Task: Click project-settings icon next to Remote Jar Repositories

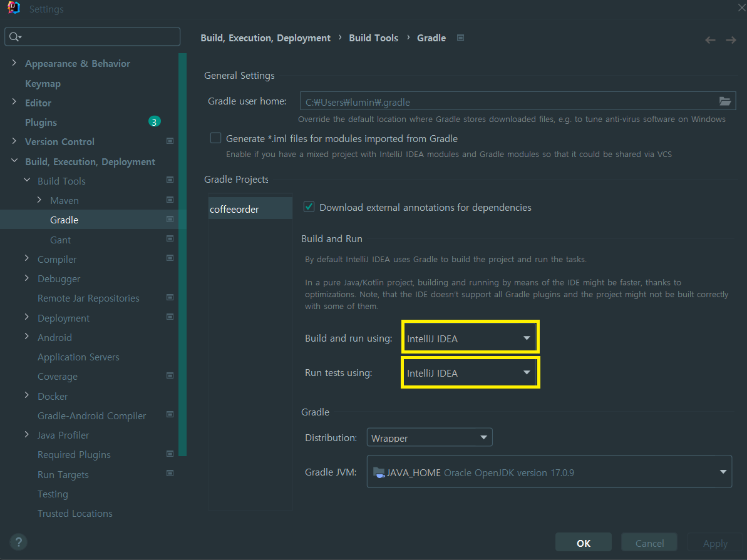Action: click(x=170, y=297)
